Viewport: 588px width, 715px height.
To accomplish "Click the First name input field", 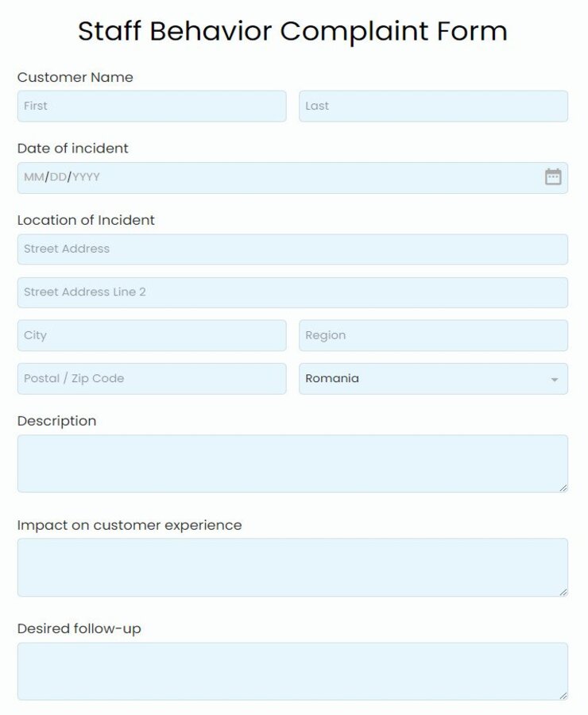I will click(x=151, y=106).
